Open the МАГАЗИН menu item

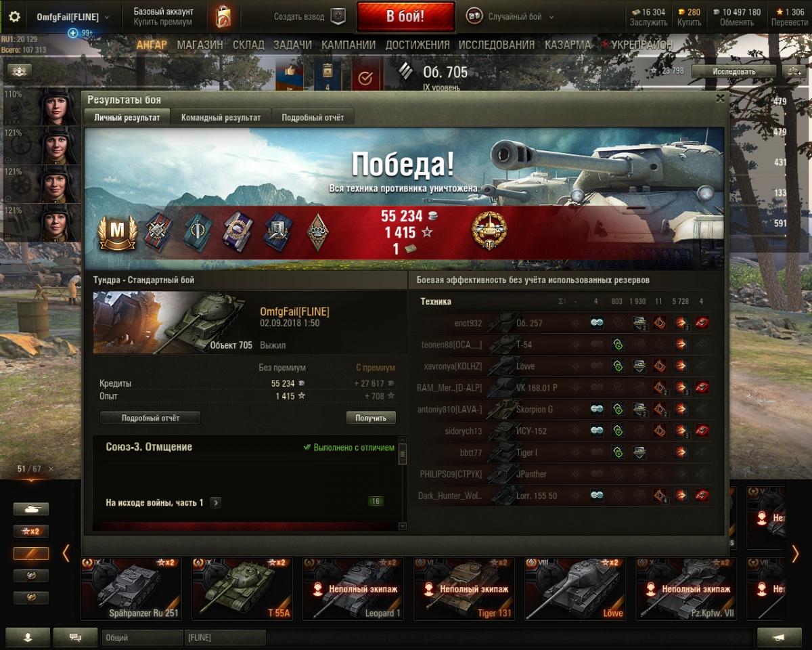coord(200,45)
